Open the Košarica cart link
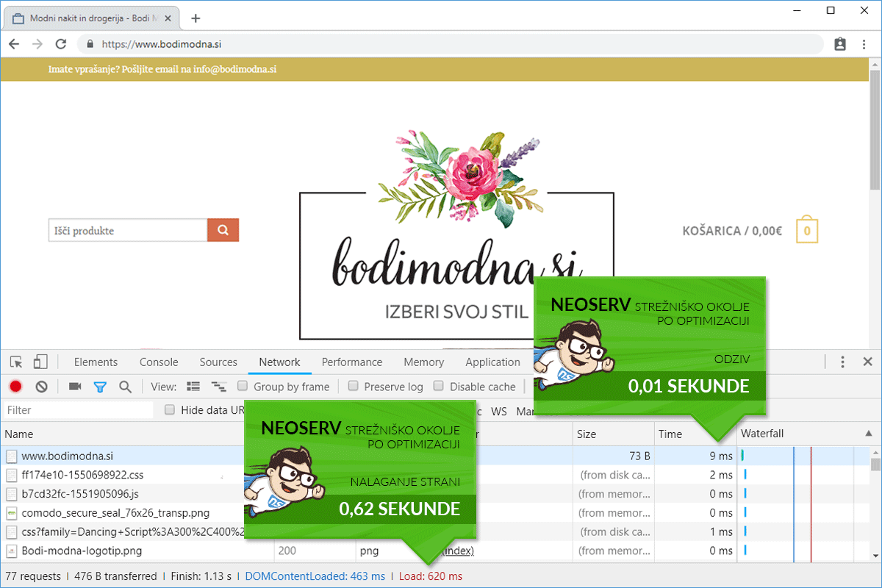The image size is (882, 588). tap(731, 231)
